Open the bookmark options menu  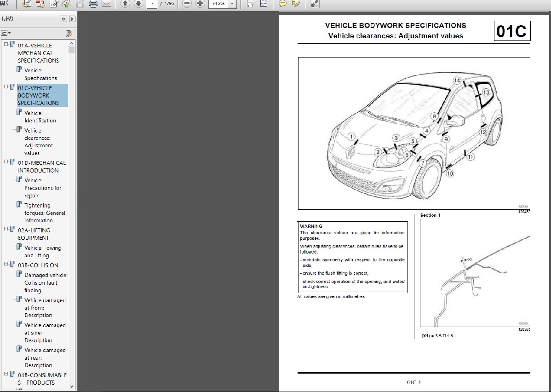pyautogui.click(x=6, y=33)
